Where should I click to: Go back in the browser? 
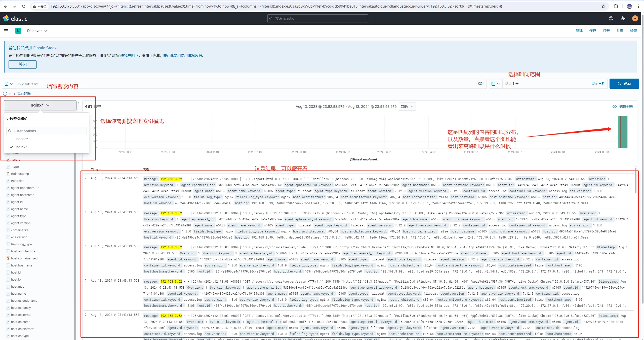point(6,6)
